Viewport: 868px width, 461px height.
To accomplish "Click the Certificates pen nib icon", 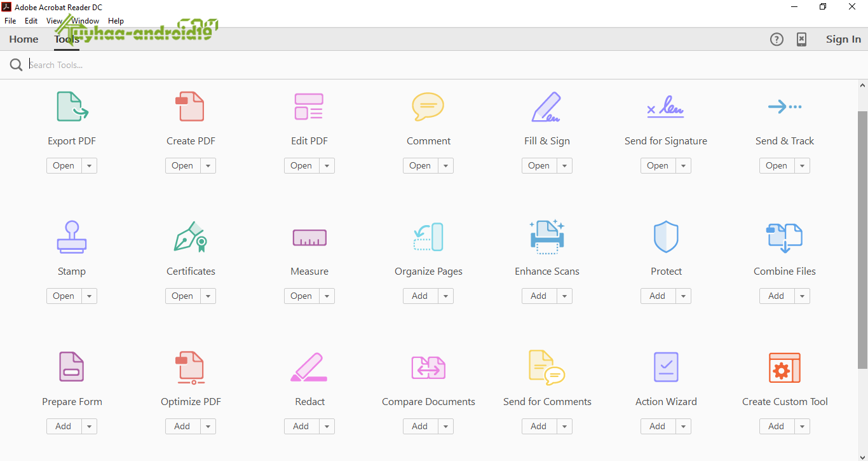I will (x=191, y=237).
